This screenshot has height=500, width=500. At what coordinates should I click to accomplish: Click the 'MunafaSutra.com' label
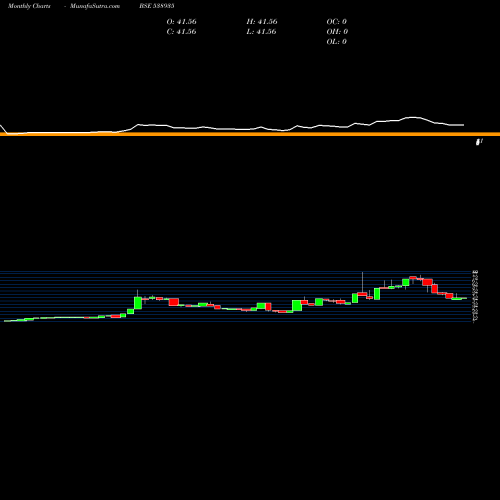[95, 6]
